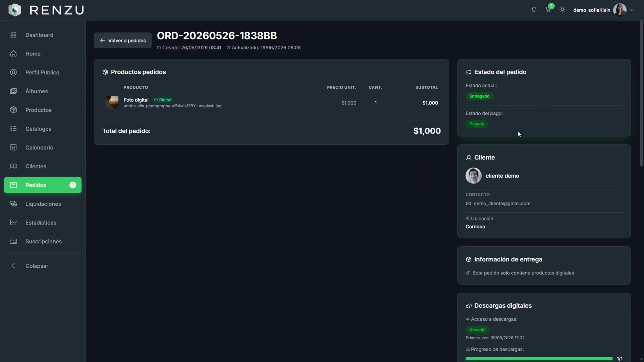Viewport: 644px width, 362px height.
Task: Click Volver a pedidos button
Action: [123, 41]
